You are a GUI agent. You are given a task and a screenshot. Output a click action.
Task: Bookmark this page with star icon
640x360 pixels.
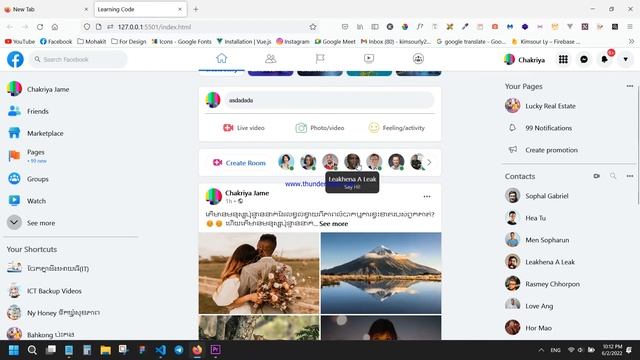click(x=313, y=27)
